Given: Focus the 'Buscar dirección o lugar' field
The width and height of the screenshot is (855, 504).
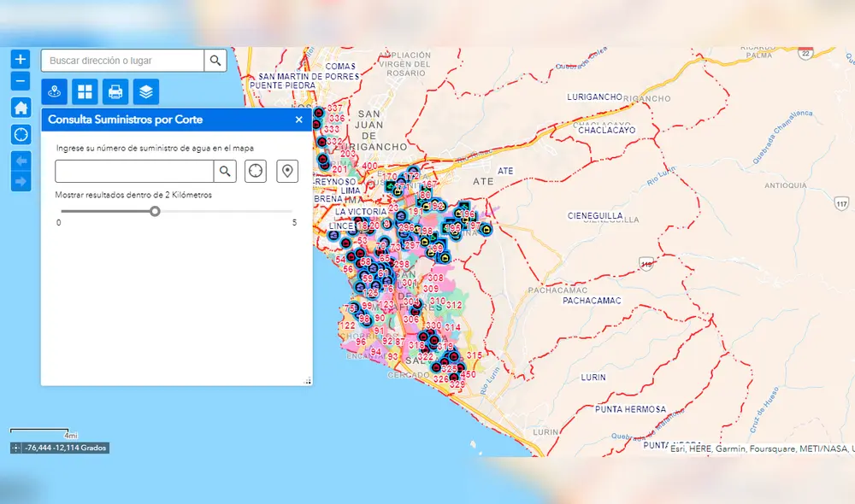Looking at the screenshot, I should 123,61.
